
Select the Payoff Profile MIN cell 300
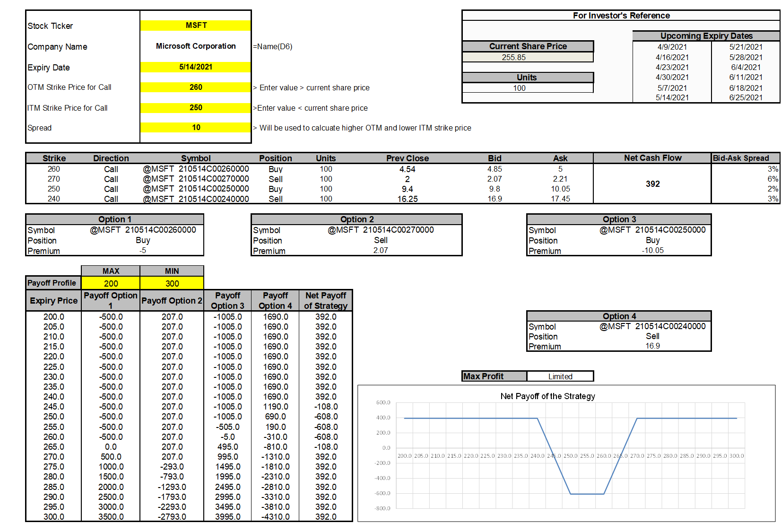[x=172, y=283]
